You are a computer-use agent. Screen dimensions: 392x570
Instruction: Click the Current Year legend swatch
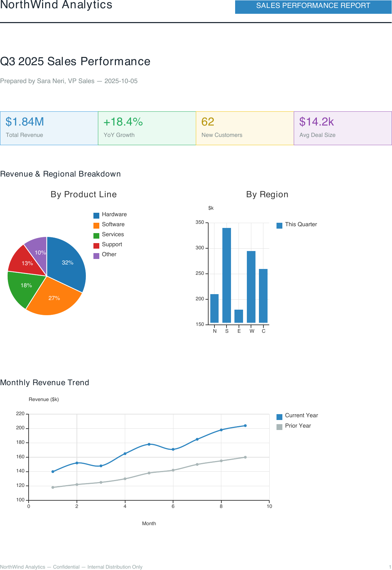(x=280, y=417)
